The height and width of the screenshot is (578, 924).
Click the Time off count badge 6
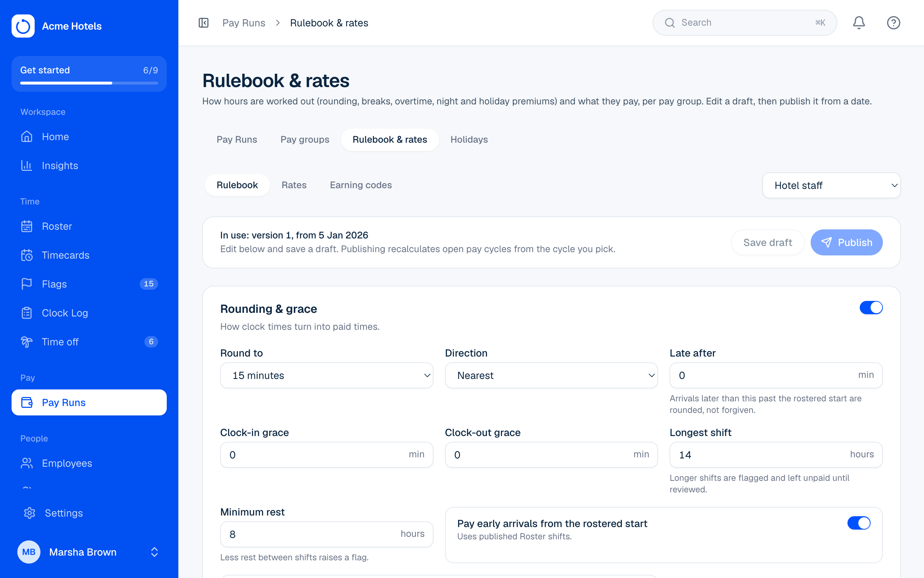(151, 342)
